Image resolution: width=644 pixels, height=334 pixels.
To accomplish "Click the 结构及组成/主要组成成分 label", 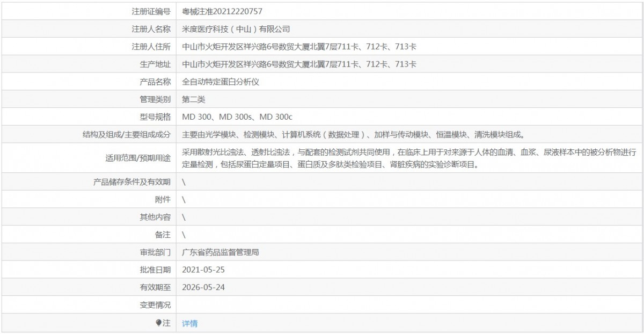I will click(x=127, y=134).
